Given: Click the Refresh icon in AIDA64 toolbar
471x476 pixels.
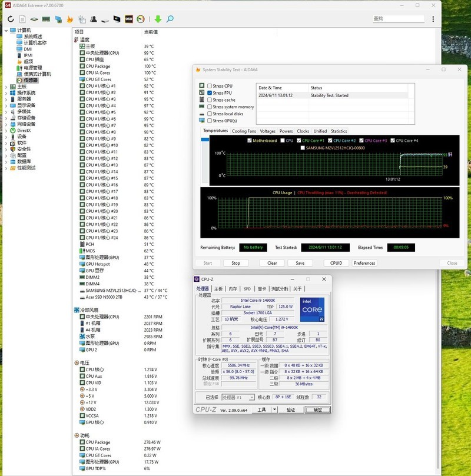Looking at the screenshot, I should tap(11, 19).
